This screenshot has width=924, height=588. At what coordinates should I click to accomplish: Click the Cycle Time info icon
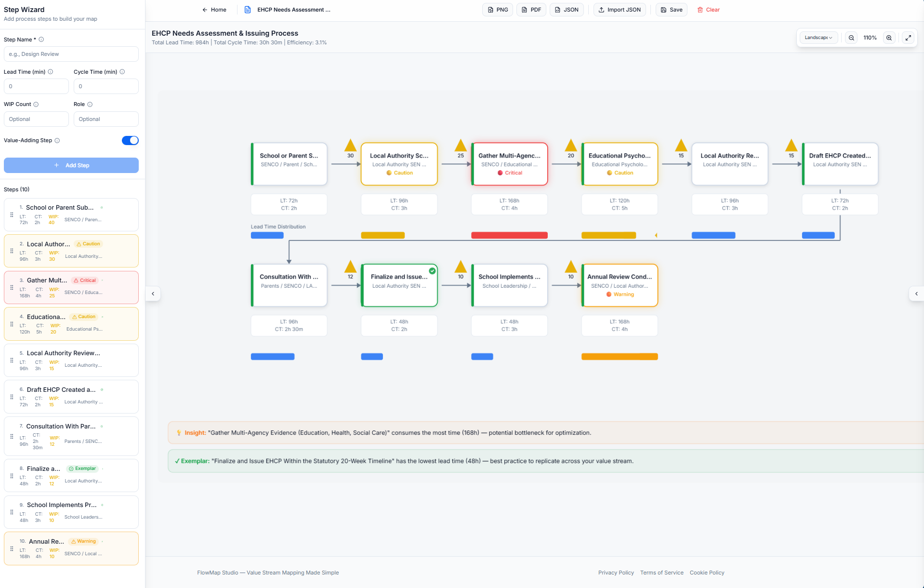coord(122,72)
